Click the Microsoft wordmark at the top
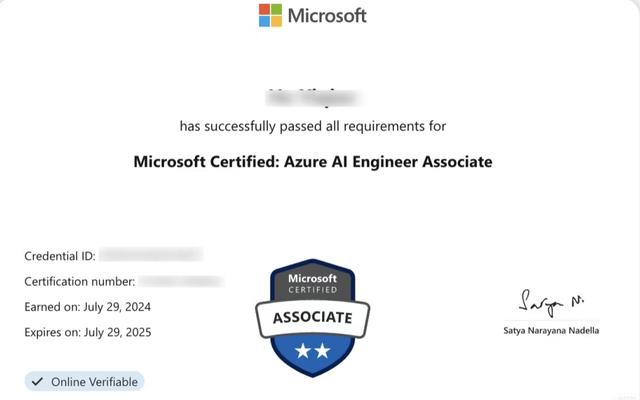Viewport: 640px width, 400px height. tap(327, 15)
